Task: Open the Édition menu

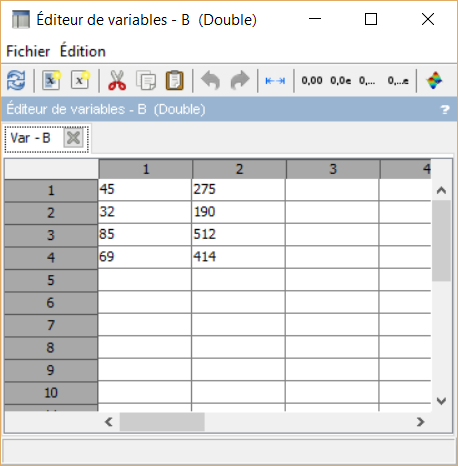Action: click(83, 51)
